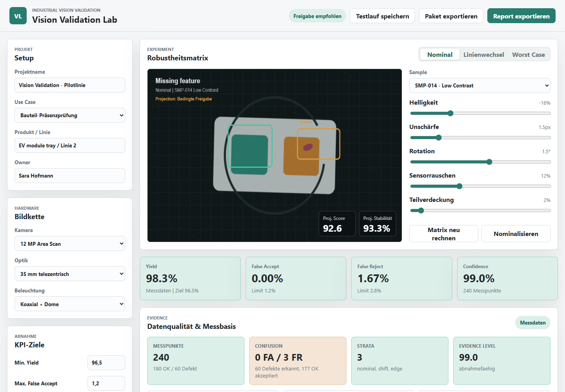565x392 pixels.
Task: Click the Nominalisieren button
Action: tap(516, 234)
